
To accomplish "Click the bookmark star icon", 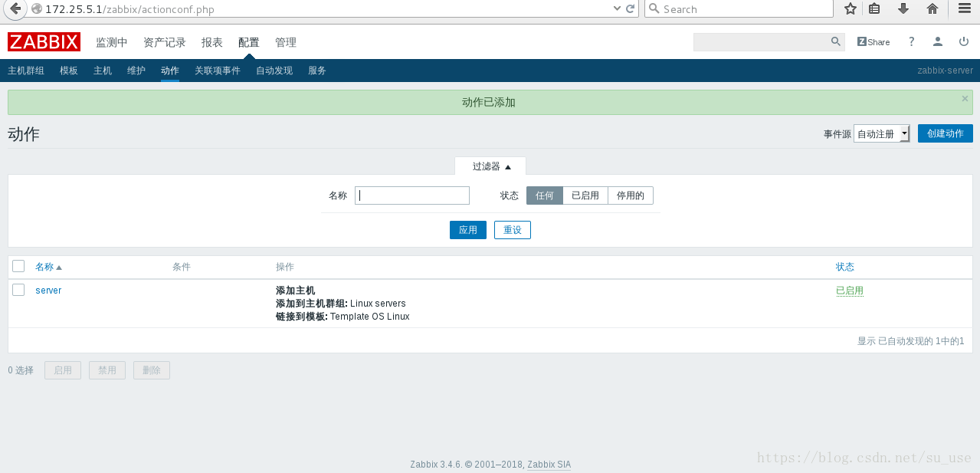I will [851, 9].
